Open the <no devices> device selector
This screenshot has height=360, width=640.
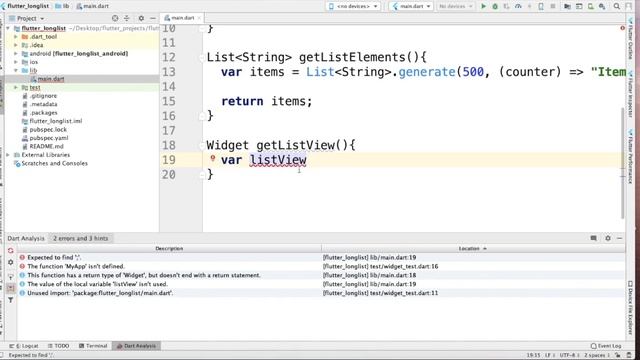(x=353, y=6)
